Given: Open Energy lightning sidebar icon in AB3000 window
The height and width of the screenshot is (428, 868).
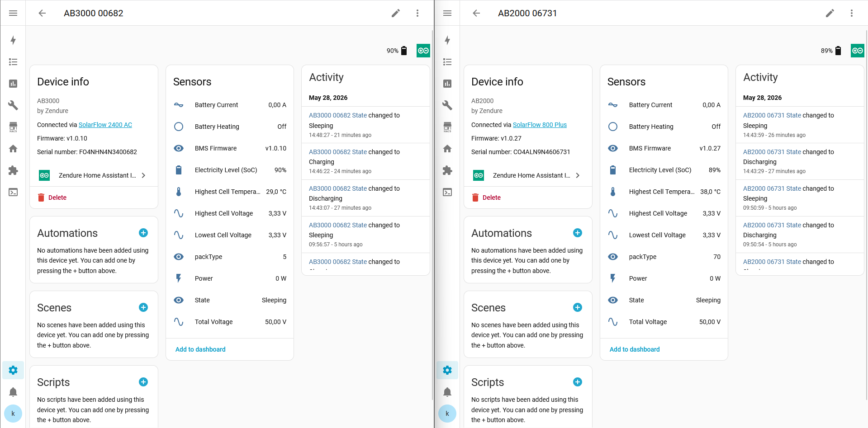Looking at the screenshot, I should [13, 40].
